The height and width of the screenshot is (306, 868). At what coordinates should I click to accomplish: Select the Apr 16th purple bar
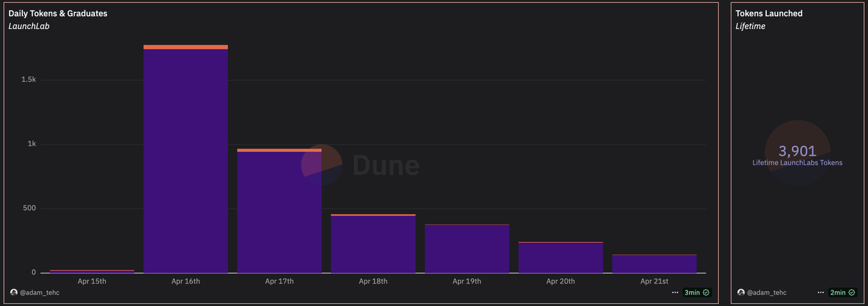click(x=186, y=163)
